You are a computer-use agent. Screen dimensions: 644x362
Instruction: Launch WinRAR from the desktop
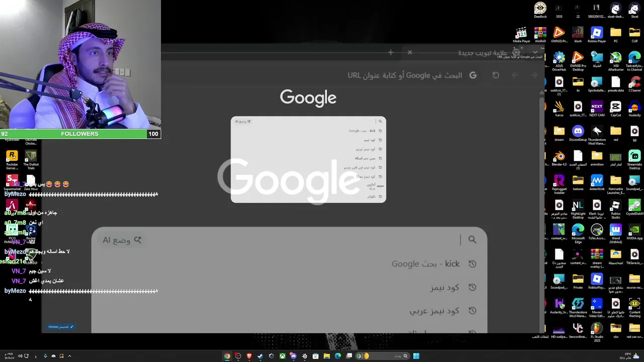(540, 35)
